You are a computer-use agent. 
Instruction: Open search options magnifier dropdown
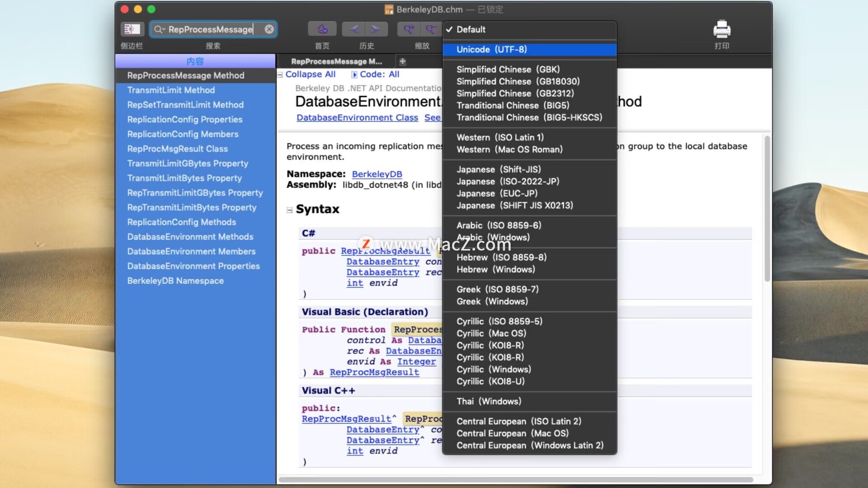160,29
